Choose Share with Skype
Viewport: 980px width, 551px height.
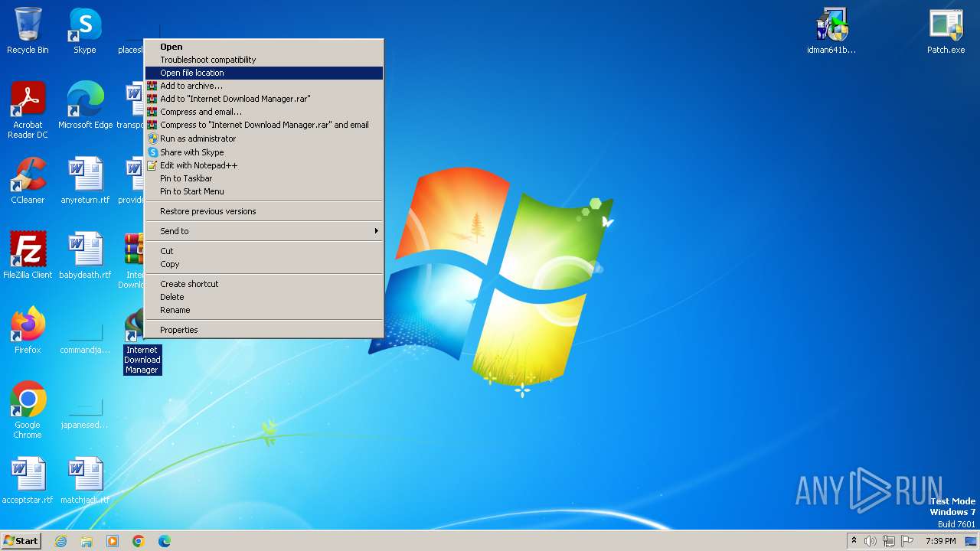coord(264,152)
